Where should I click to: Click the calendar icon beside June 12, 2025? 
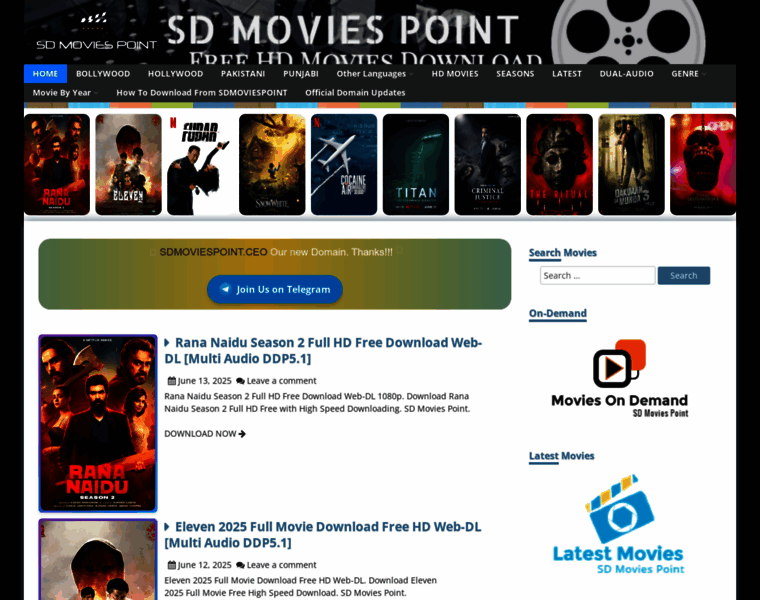[x=172, y=565]
